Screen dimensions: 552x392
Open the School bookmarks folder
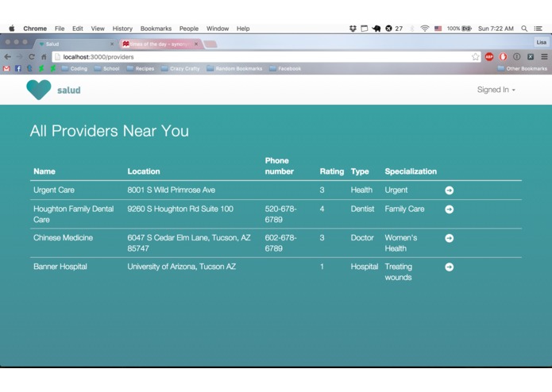pyautogui.click(x=107, y=68)
